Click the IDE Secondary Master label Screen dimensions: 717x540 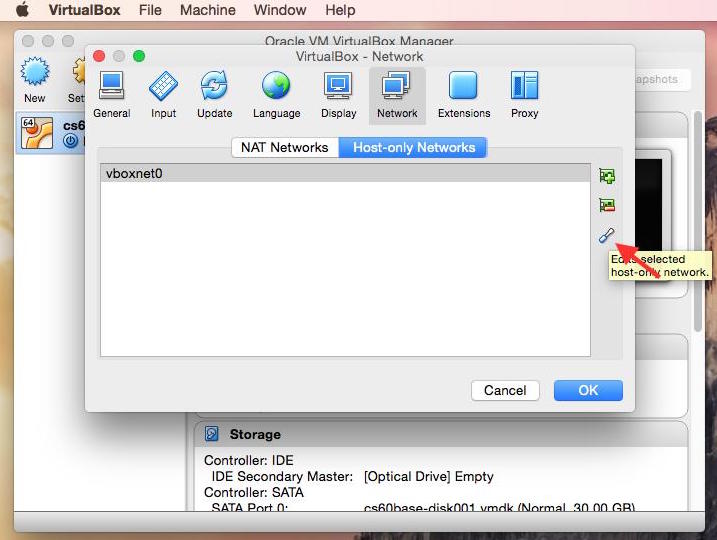(282, 476)
